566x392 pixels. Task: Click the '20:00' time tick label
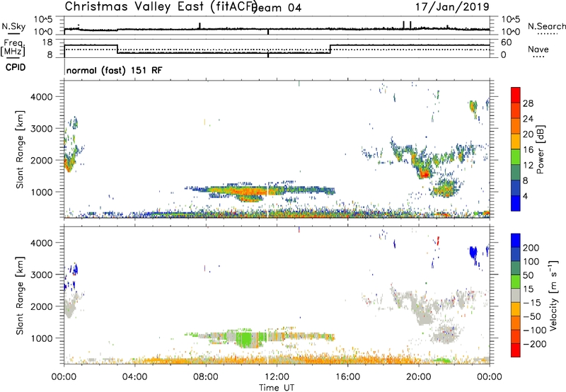[x=418, y=377]
